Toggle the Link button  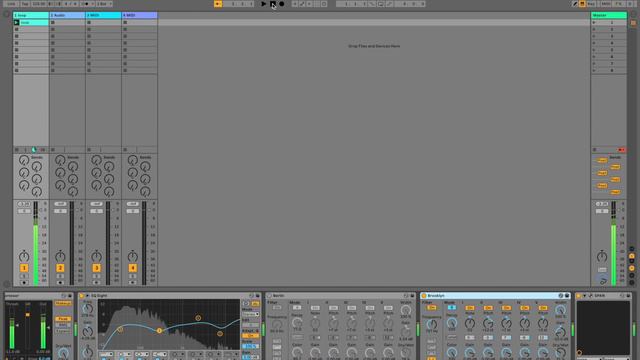(11, 4)
